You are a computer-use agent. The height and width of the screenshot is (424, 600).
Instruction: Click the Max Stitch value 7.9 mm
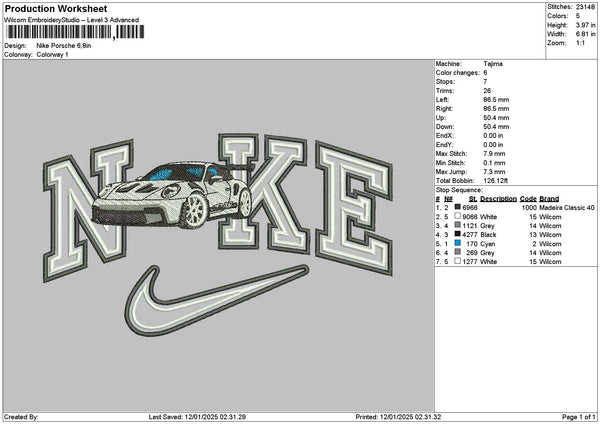(494, 153)
